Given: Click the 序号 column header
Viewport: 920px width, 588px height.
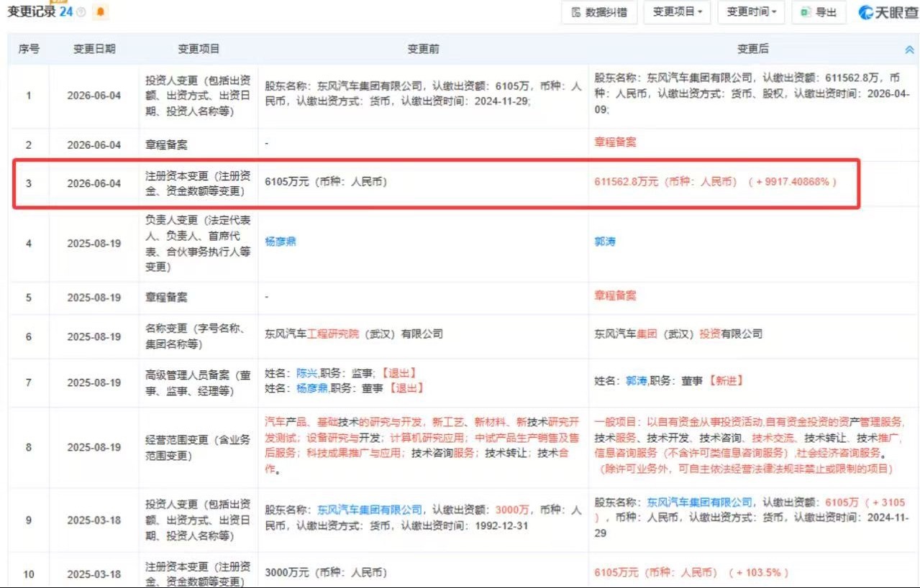Looking at the screenshot, I should tap(29, 49).
